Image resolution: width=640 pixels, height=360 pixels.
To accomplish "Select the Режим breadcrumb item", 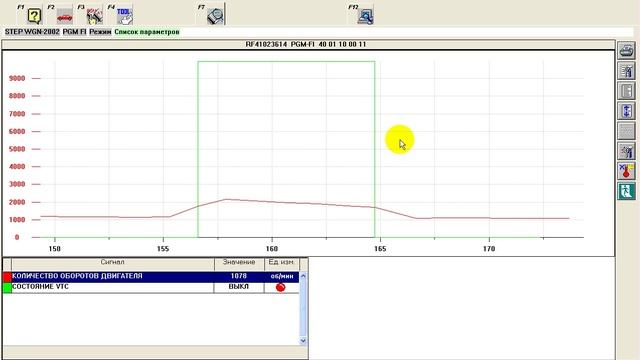I will tap(100, 32).
